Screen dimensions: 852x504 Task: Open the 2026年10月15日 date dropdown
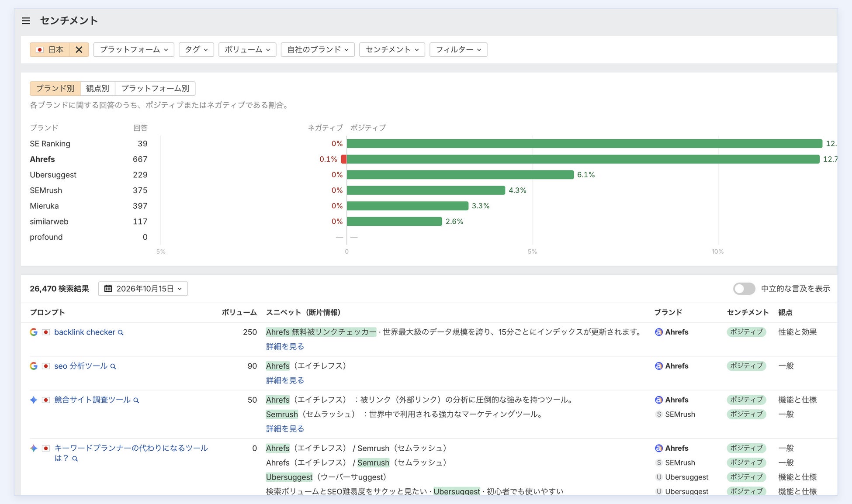click(143, 289)
